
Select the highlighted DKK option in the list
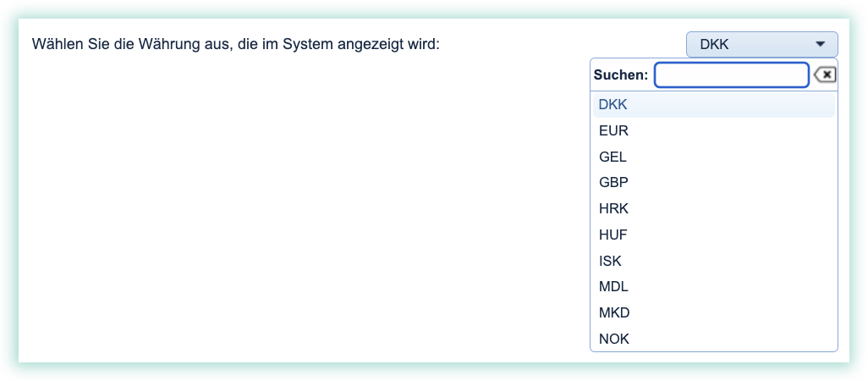coord(613,105)
